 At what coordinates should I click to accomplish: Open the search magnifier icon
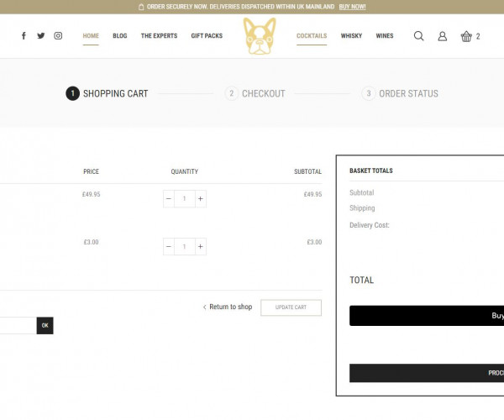[418, 36]
